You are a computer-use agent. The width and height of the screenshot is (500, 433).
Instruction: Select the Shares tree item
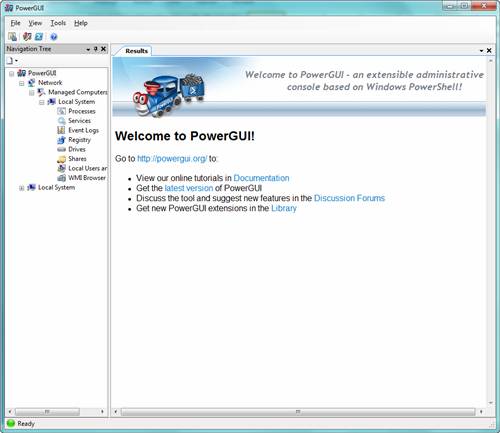[x=77, y=159]
